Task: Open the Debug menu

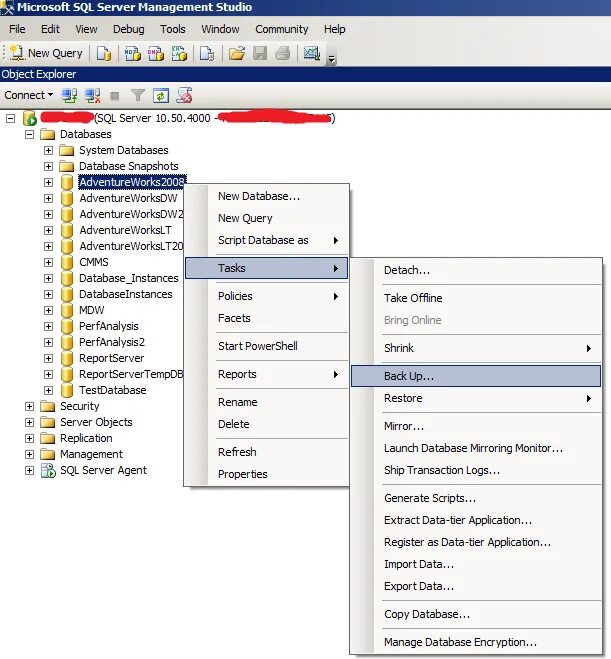Action: click(129, 29)
